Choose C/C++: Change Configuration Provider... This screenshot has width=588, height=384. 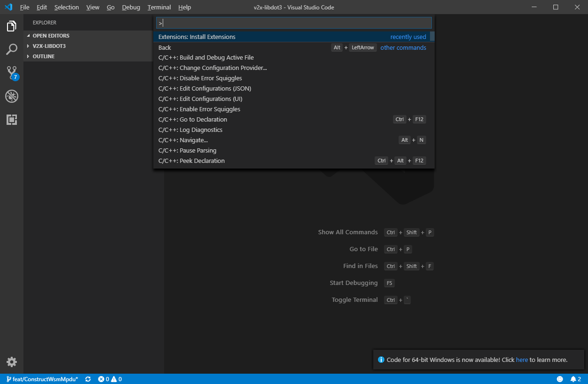292,68
